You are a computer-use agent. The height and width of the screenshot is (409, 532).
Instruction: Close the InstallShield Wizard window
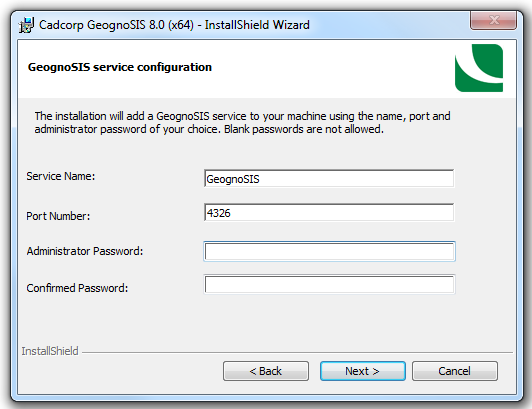click(493, 20)
